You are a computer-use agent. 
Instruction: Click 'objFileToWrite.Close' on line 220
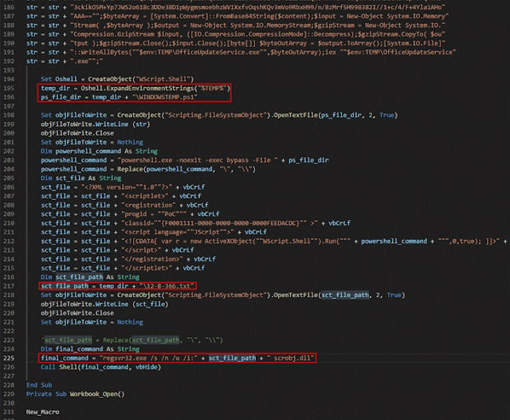[77, 313]
